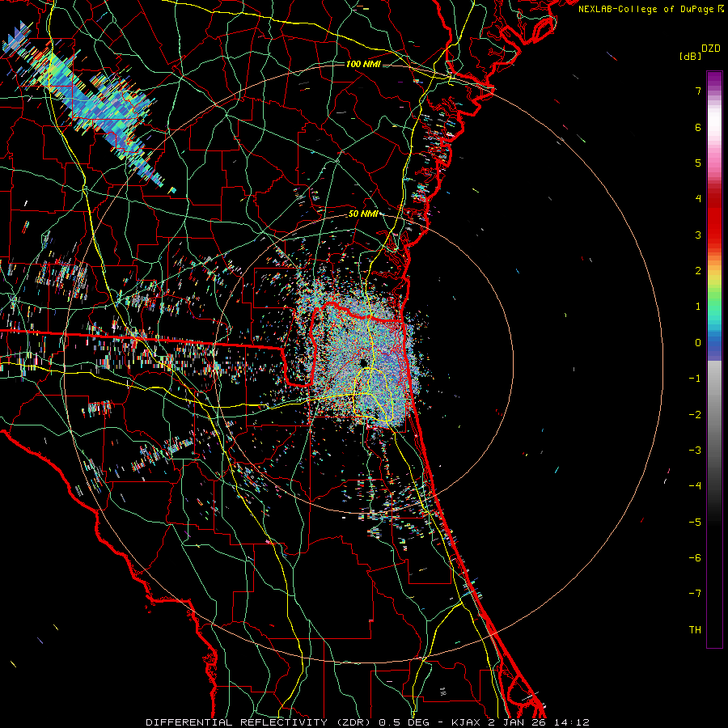Click the 2 value on the color scale
Image resolution: width=728 pixels, height=728 pixels.
[698, 271]
